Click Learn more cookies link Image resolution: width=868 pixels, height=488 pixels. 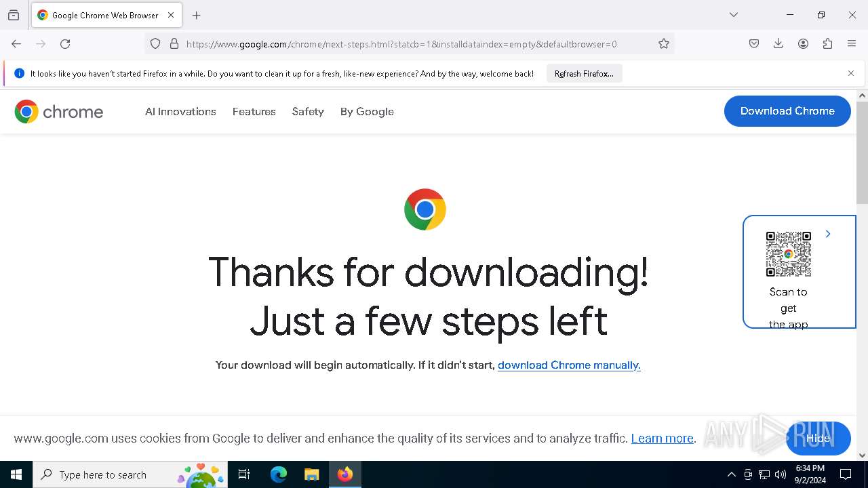(x=662, y=439)
